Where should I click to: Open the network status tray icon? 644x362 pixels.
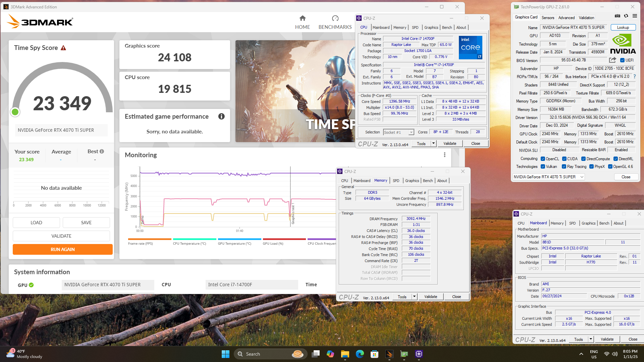point(606,354)
